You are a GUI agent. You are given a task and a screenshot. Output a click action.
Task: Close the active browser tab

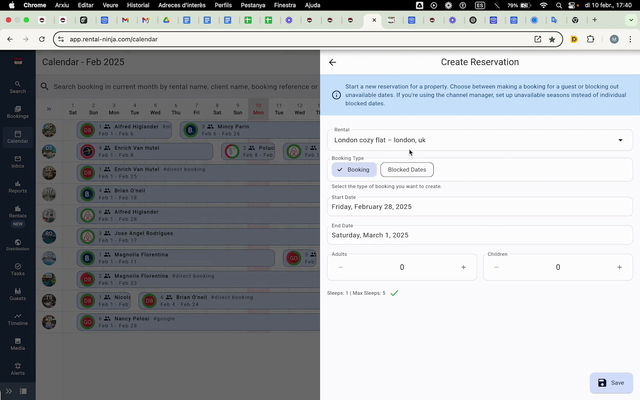click(374, 20)
